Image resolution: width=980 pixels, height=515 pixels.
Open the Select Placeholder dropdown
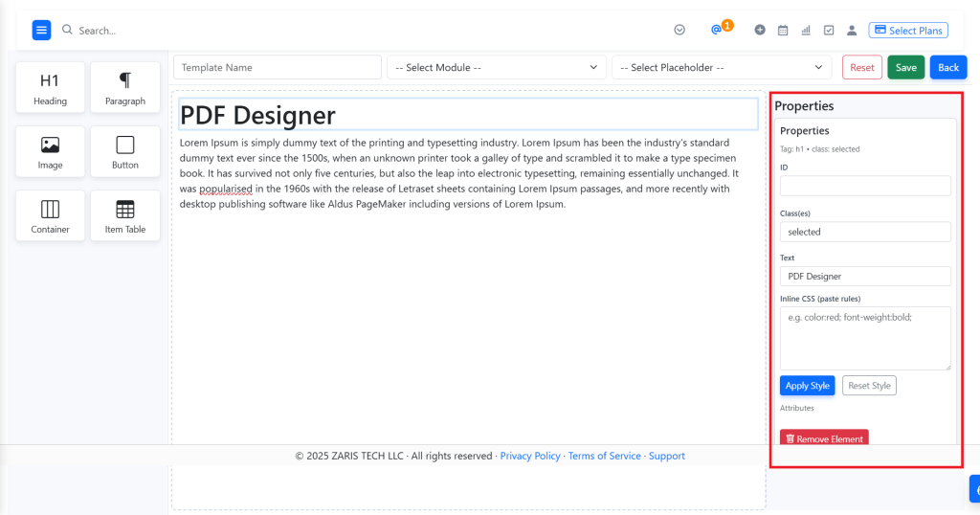(x=722, y=68)
